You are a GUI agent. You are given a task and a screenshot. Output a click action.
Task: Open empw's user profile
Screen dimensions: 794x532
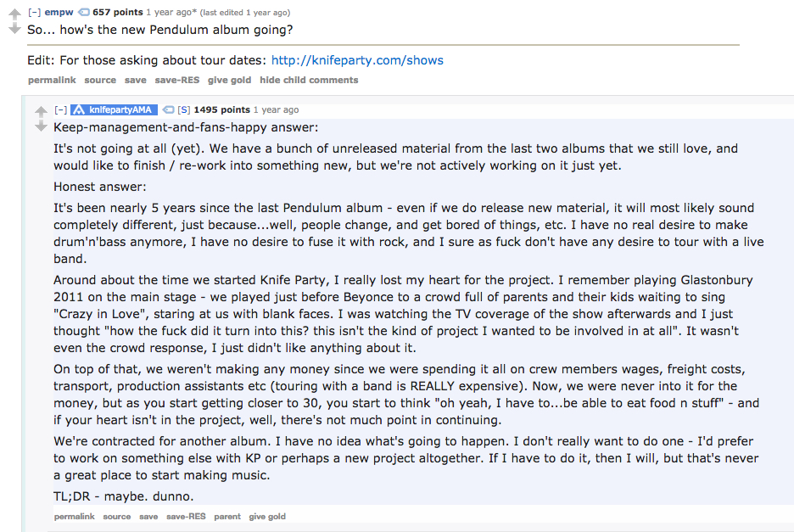tap(59, 13)
